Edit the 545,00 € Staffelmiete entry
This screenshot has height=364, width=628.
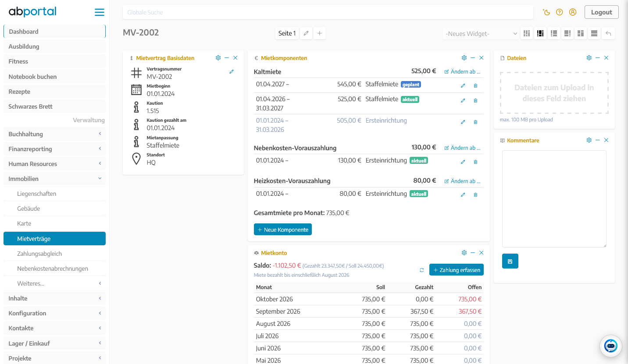point(463,86)
